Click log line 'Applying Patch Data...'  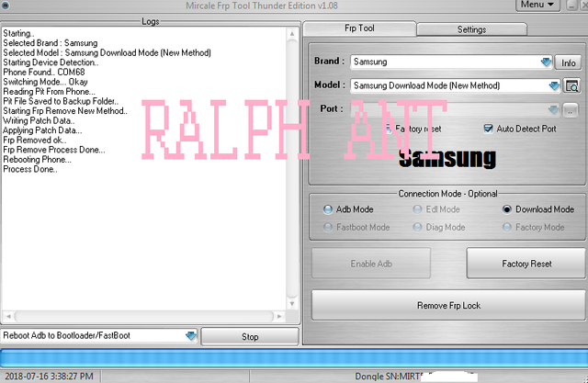[x=42, y=130]
